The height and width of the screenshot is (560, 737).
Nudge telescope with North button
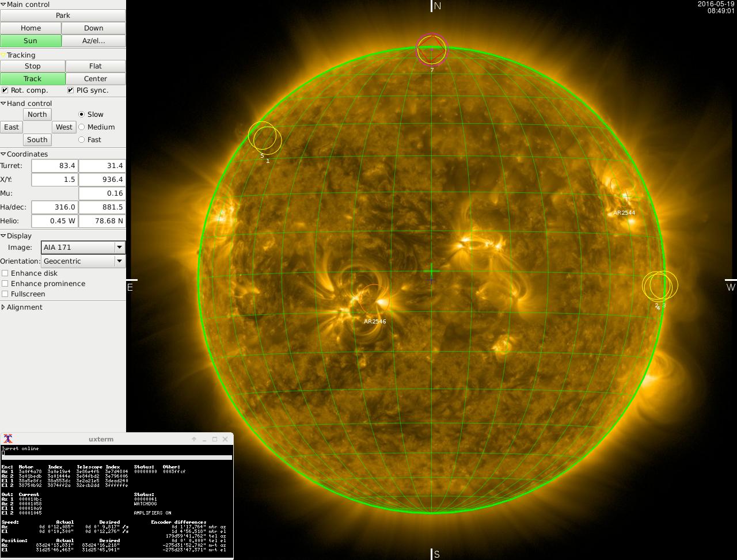(x=37, y=115)
